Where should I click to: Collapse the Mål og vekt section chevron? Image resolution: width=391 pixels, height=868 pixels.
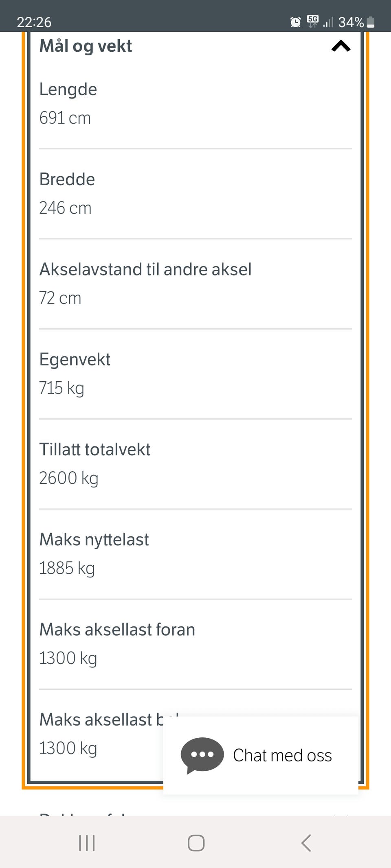pyautogui.click(x=341, y=46)
